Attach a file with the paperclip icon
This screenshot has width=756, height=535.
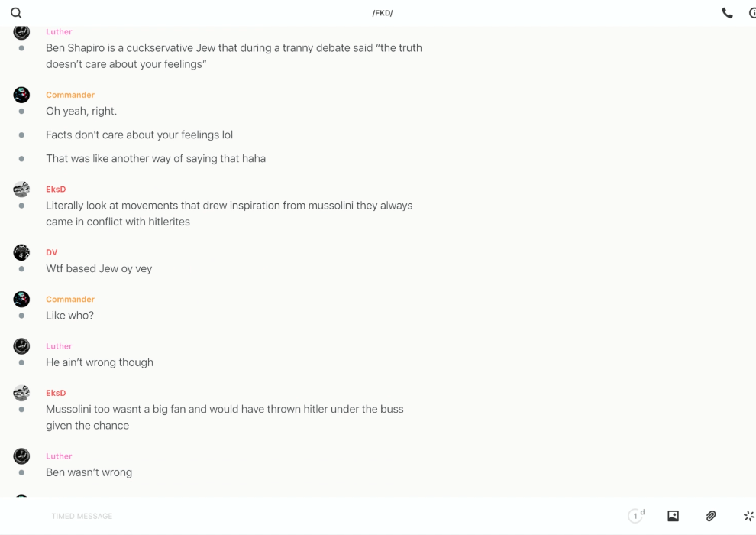pyautogui.click(x=711, y=516)
